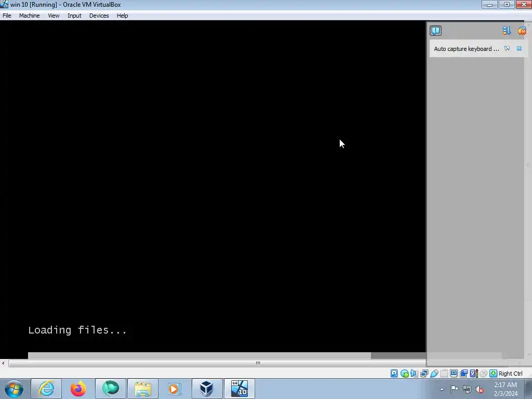Click the network adapters status icon
532x399 pixels.
click(x=424, y=373)
